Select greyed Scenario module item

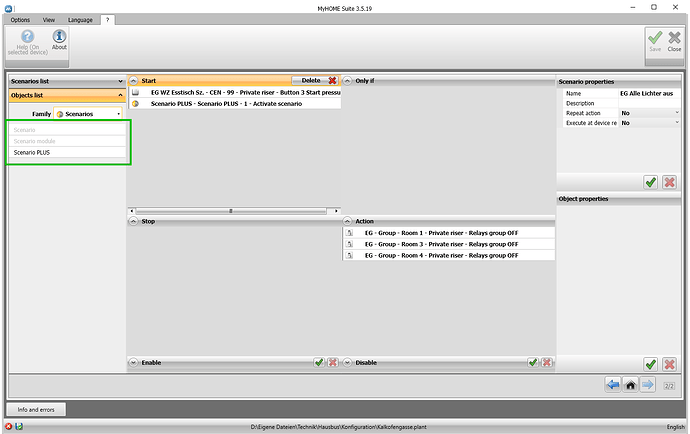click(67, 141)
